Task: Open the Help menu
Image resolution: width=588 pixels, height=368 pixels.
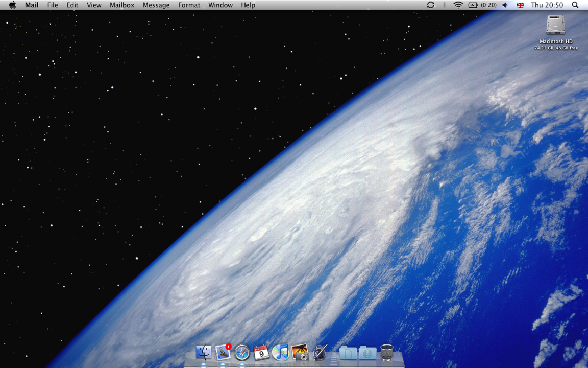Action: (x=248, y=5)
